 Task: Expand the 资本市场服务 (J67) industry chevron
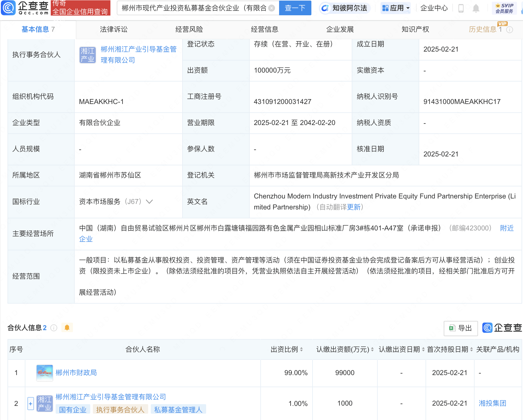click(x=149, y=201)
